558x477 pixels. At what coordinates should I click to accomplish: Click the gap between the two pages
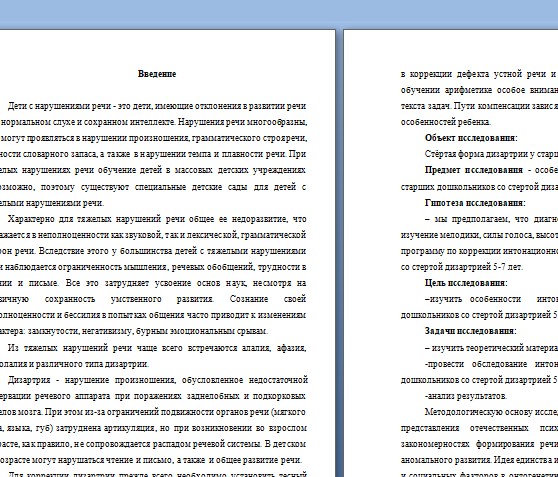339,249
